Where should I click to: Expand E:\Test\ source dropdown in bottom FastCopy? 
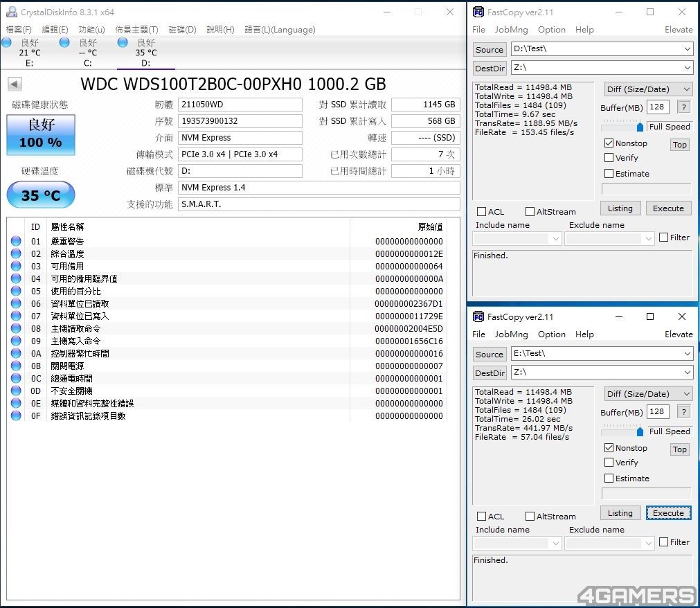pyautogui.click(x=687, y=353)
